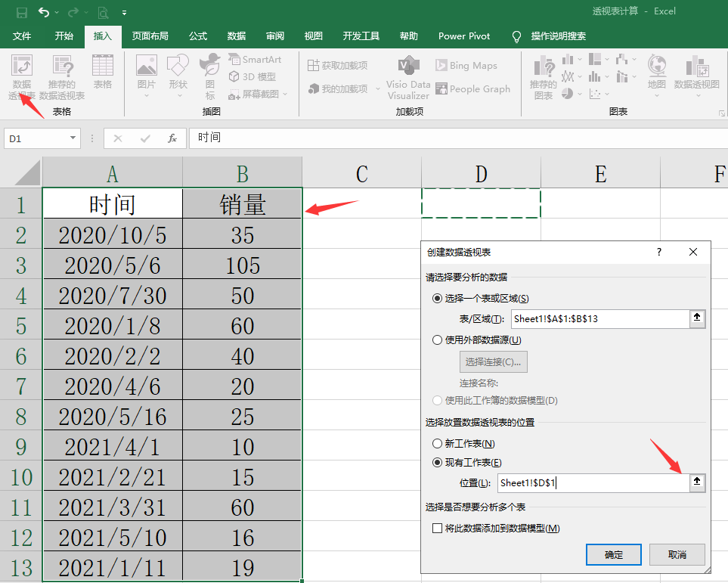728x583 pixels.
Task: Click 操作说明搜索 search box
Action: [x=559, y=36]
